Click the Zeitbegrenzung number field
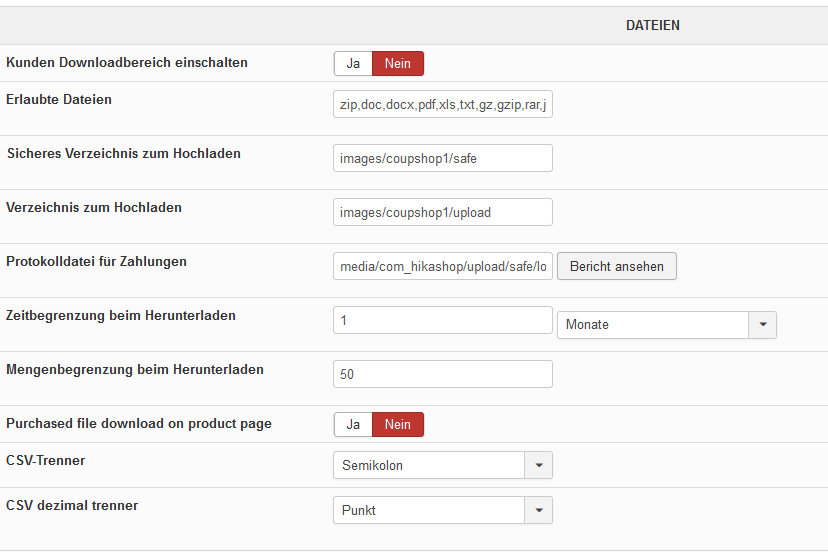 pyautogui.click(x=442, y=320)
